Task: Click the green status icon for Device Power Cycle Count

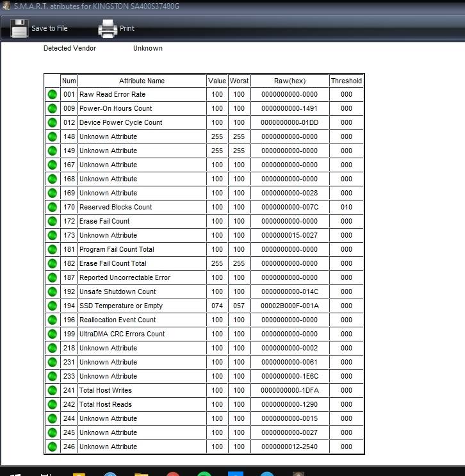Action: click(53, 122)
